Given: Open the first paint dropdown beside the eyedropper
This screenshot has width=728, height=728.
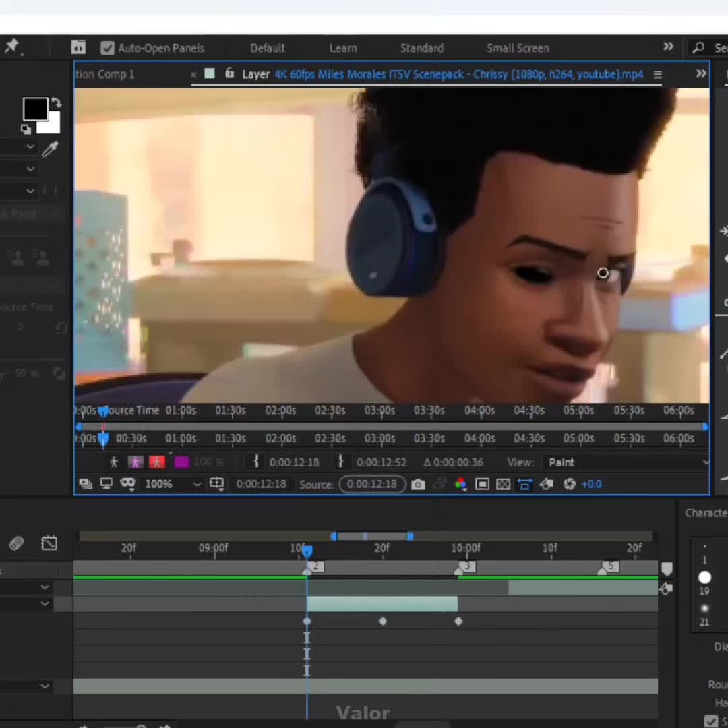Looking at the screenshot, I should point(30,147).
